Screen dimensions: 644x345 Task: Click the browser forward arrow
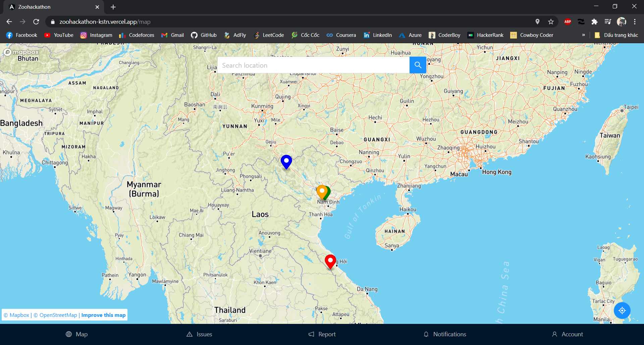pos(22,22)
